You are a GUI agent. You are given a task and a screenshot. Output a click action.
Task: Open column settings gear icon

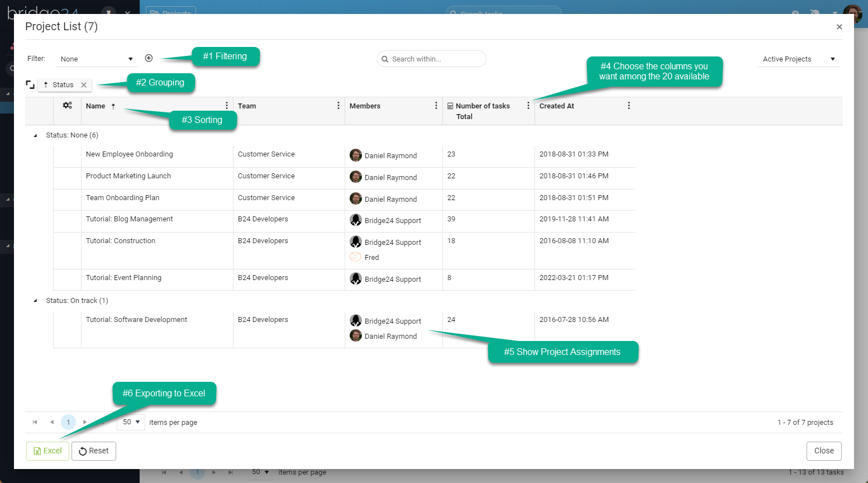(67, 105)
